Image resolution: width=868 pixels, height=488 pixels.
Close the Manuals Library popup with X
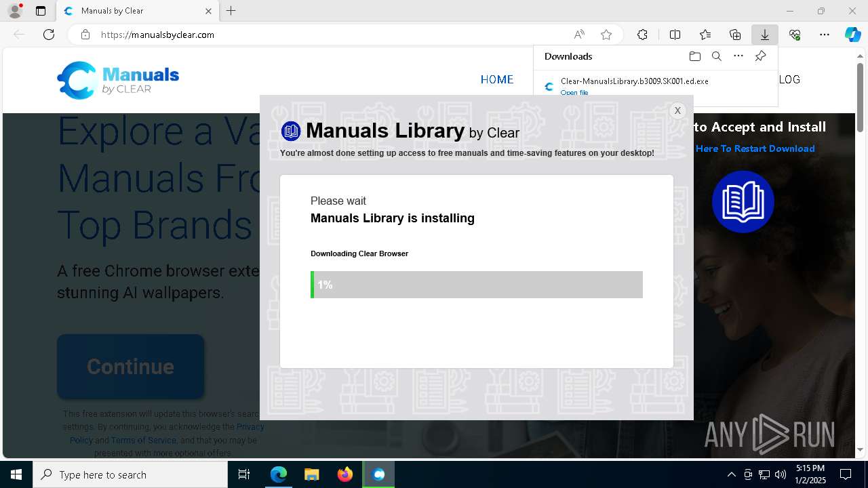tap(677, 110)
